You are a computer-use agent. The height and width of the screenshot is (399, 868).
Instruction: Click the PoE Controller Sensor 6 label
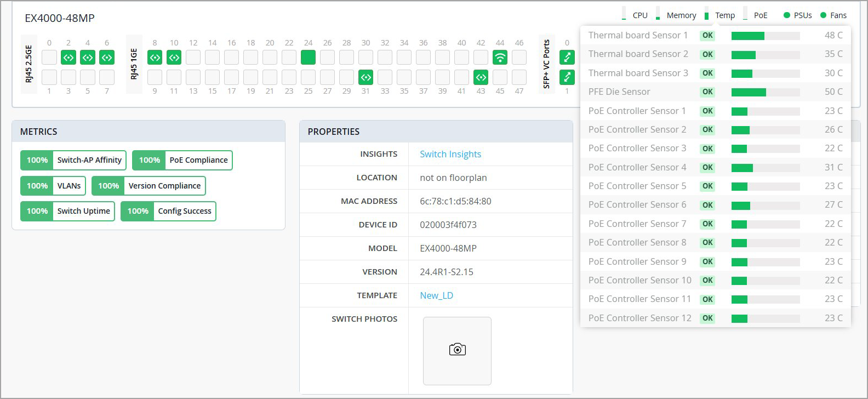[637, 204]
